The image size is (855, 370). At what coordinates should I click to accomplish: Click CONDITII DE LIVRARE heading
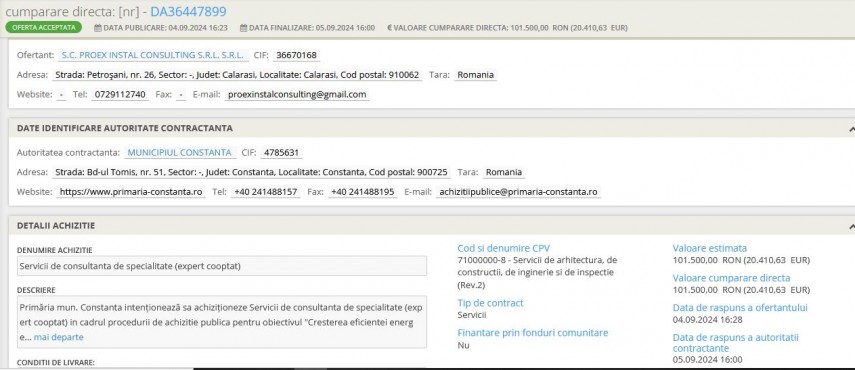tap(56, 362)
